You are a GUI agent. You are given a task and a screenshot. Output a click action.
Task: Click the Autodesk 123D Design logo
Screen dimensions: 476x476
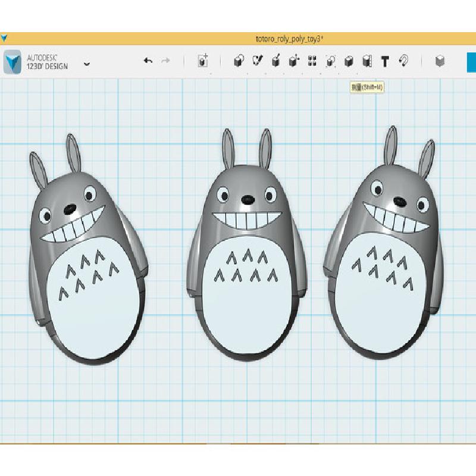click(x=12, y=62)
